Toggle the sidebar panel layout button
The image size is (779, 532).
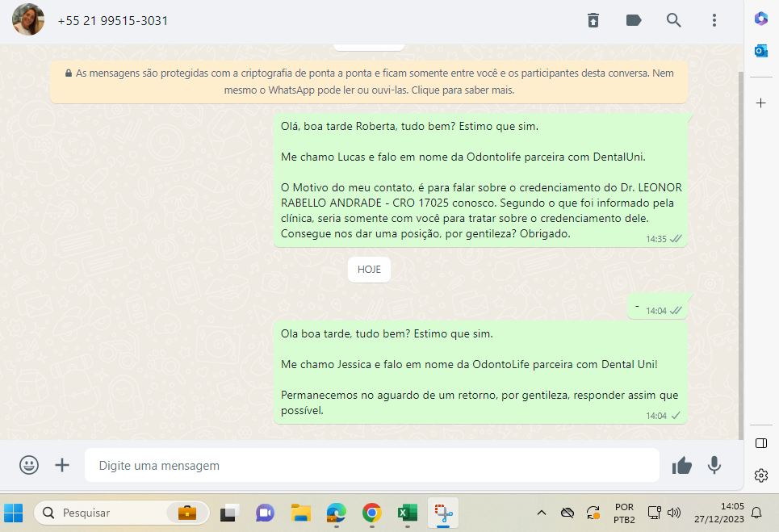[760, 443]
